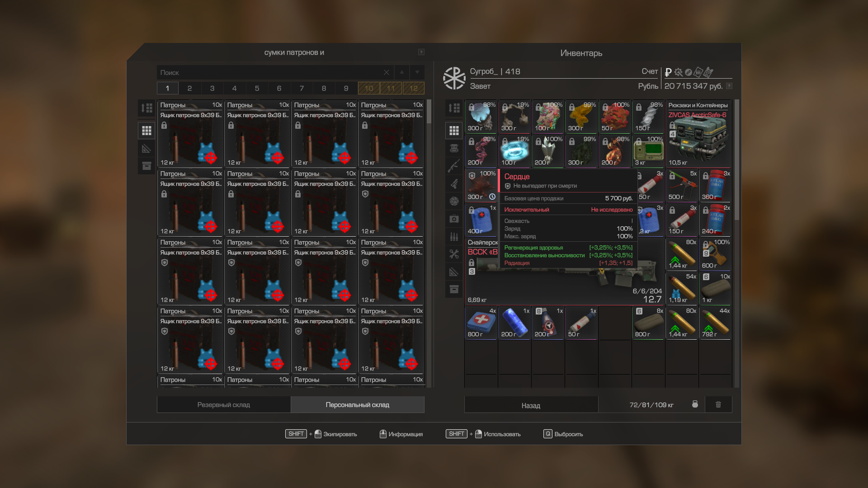Filter inventory by pistol attachments icon
The image size is (868, 488).
pyautogui.click(x=454, y=183)
